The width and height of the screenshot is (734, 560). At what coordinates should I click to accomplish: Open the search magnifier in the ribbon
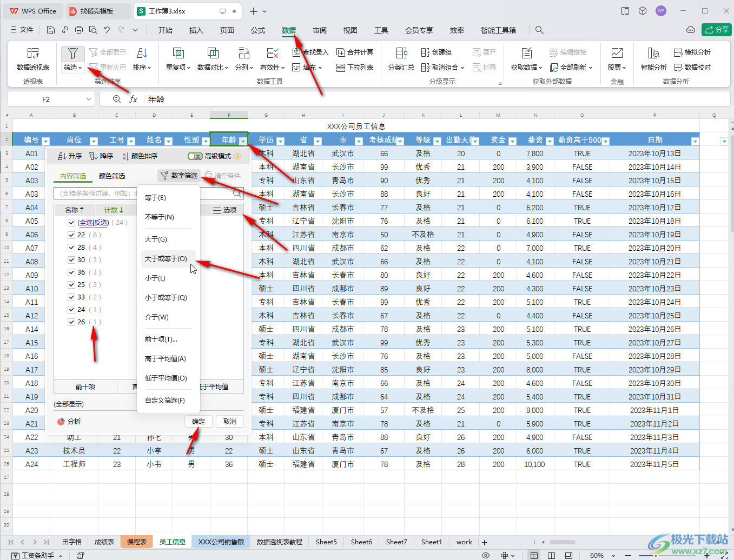pos(539,30)
